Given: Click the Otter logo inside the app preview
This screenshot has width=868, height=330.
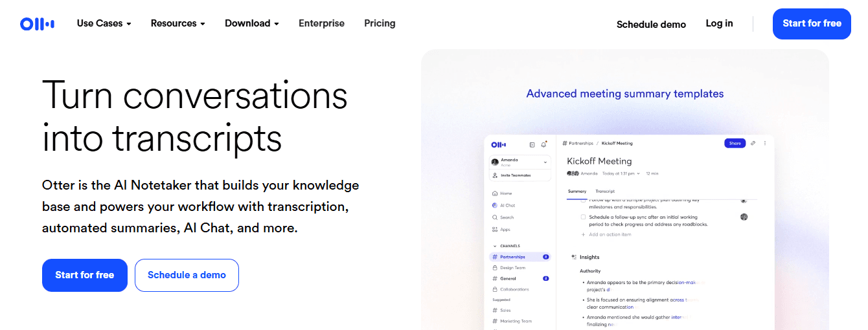Looking at the screenshot, I should click(x=498, y=144).
